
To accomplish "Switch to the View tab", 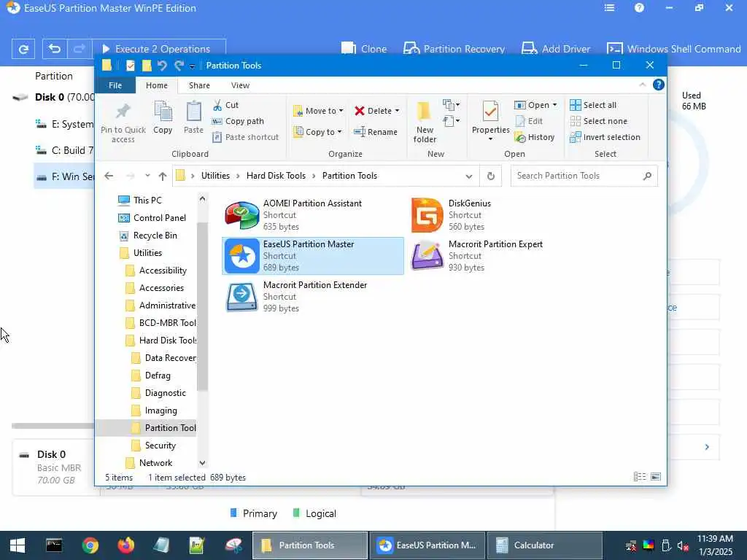I will 240,85.
